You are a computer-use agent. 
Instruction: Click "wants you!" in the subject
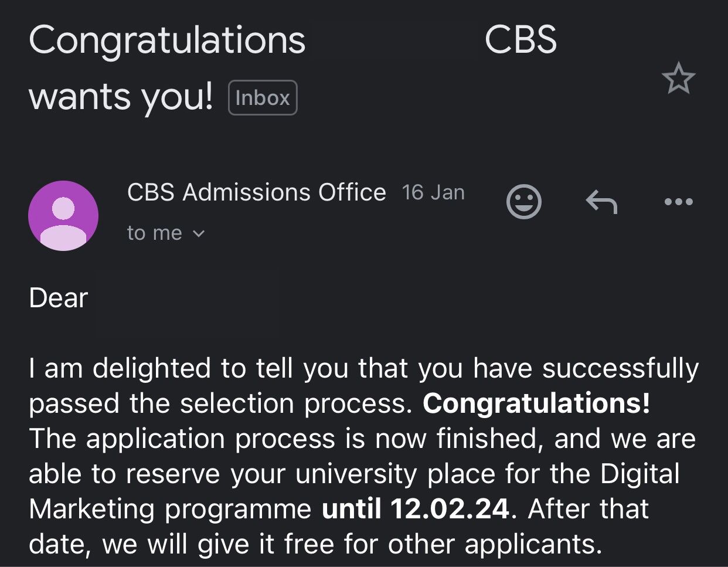[121, 96]
